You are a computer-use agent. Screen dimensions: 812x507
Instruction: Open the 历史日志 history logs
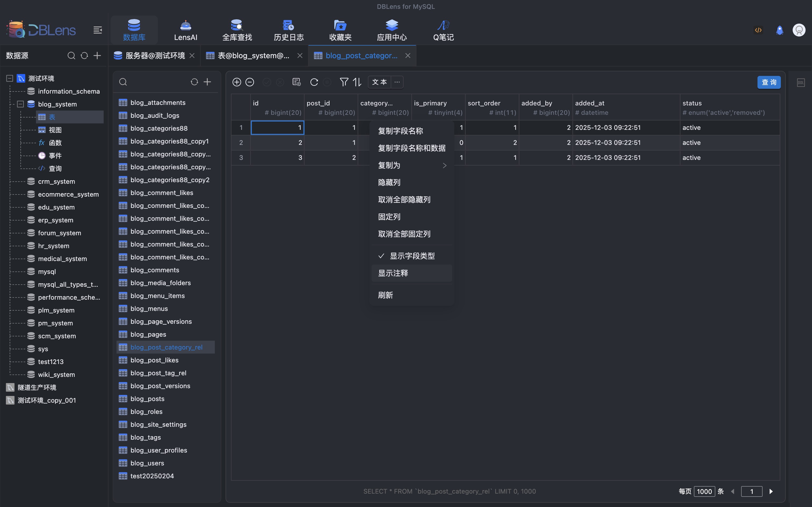tap(288, 30)
